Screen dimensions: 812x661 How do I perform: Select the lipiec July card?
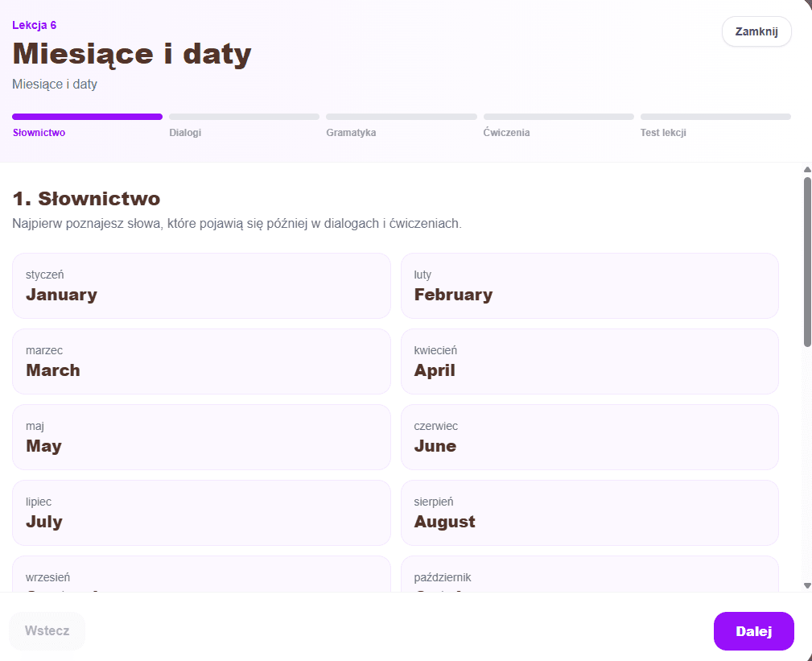[x=201, y=513]
